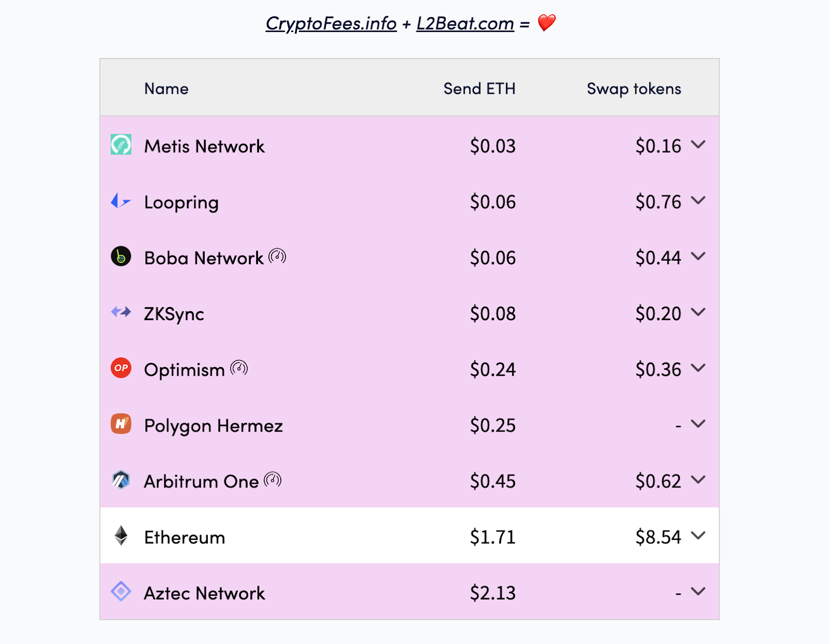Click speedometer badge next to Boba Network

277,256
